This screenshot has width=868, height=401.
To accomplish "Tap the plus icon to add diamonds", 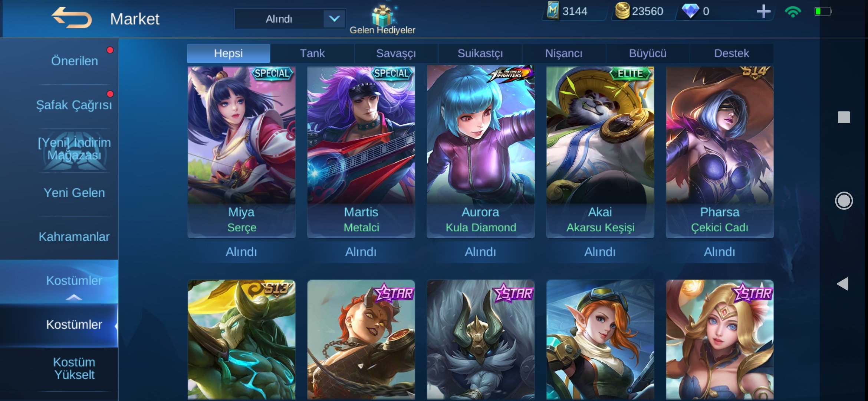I will (763, 11).
